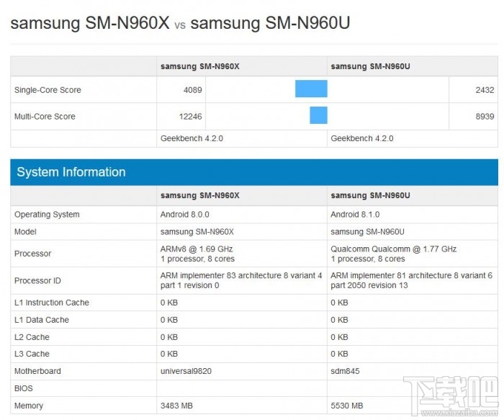Click the 'sdm845' motherboard value
This screenshot has height=420, width=504.
point(345,371)
